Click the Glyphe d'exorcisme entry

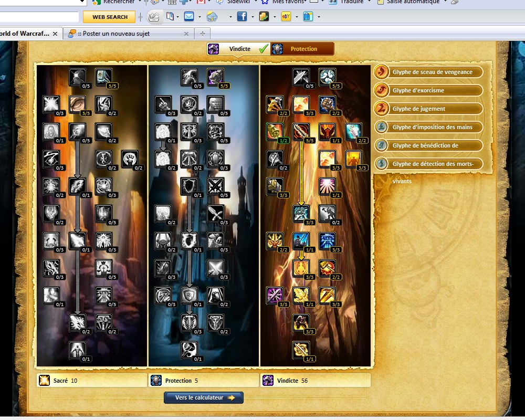(x=428, y=90)
